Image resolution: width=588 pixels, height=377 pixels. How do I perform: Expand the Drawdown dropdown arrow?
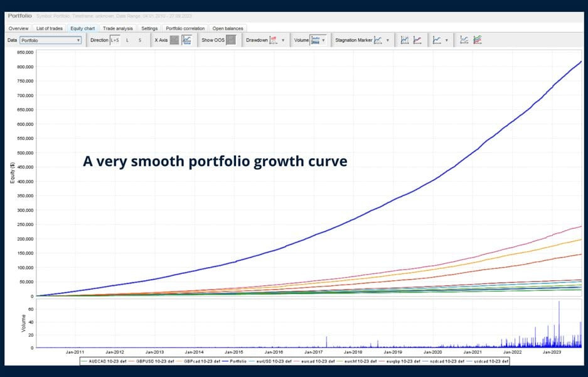coord(283,40)
